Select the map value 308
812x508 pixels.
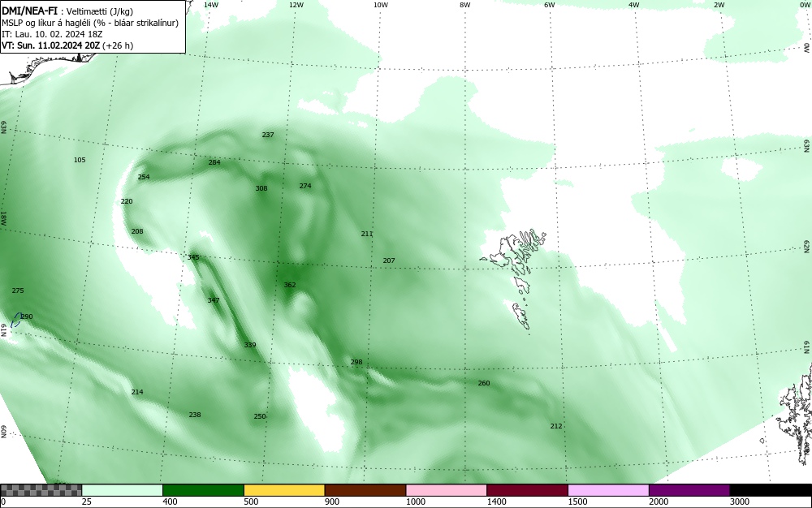261,188
